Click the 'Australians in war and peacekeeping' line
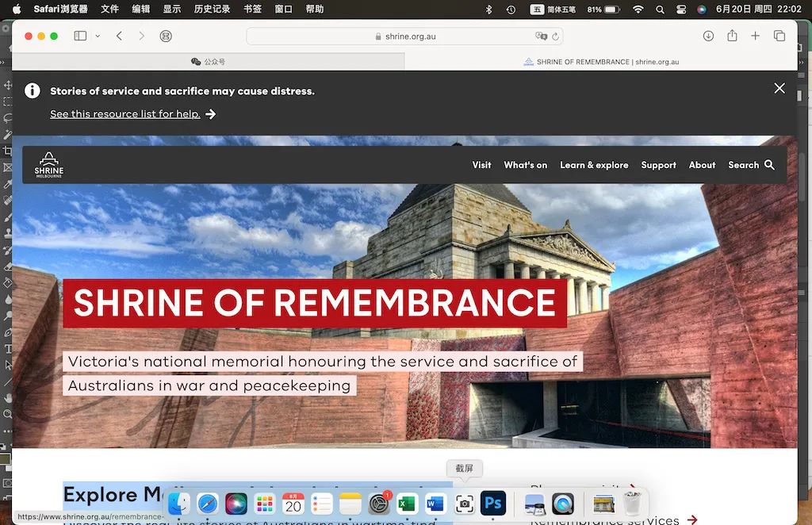This screenshot has height=525, width=812. pos(209,385)
